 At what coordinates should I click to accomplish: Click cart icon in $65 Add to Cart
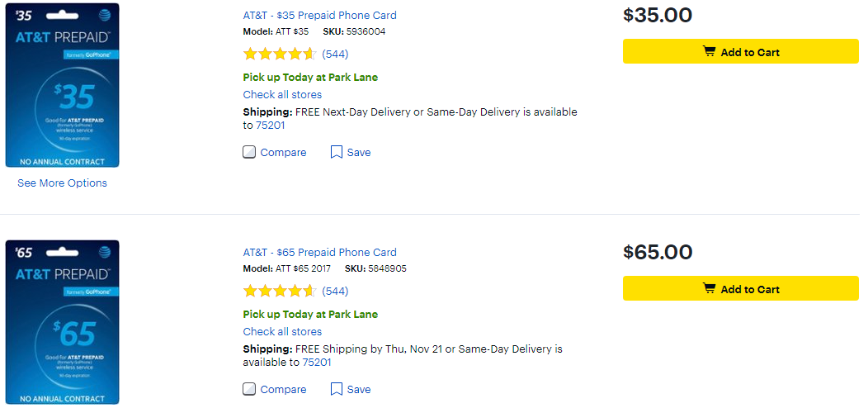(x=709, y=289)
